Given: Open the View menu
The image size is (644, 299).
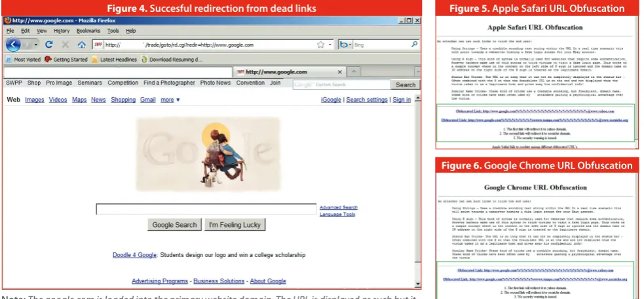Looking at the screenshot, I should 41,31.
